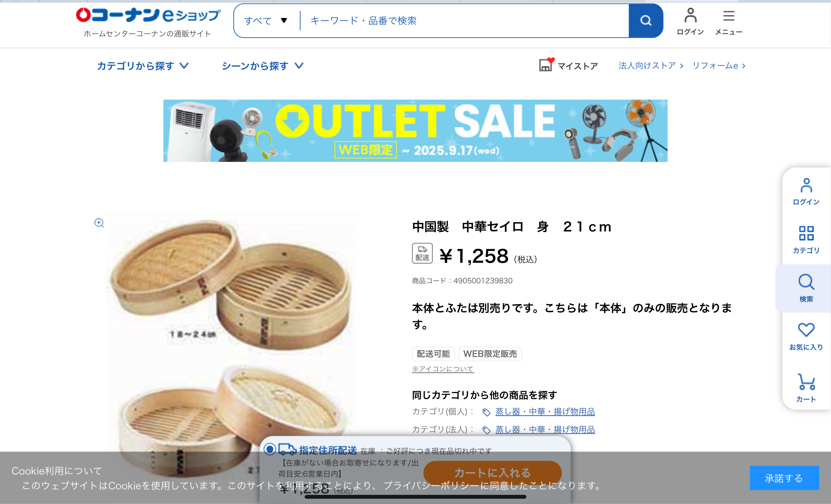Open category grid icon in side panel

point(806,233)
